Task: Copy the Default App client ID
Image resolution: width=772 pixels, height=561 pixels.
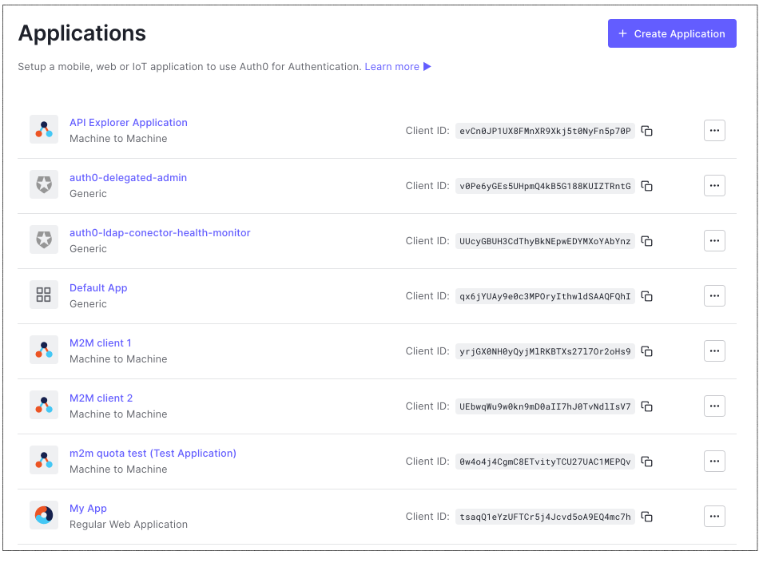Action: tap(647, 296)
